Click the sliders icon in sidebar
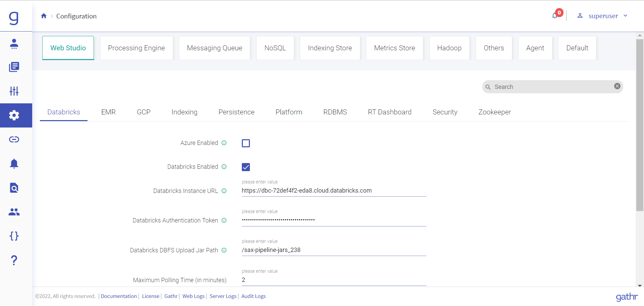 [x=14, y=91]
